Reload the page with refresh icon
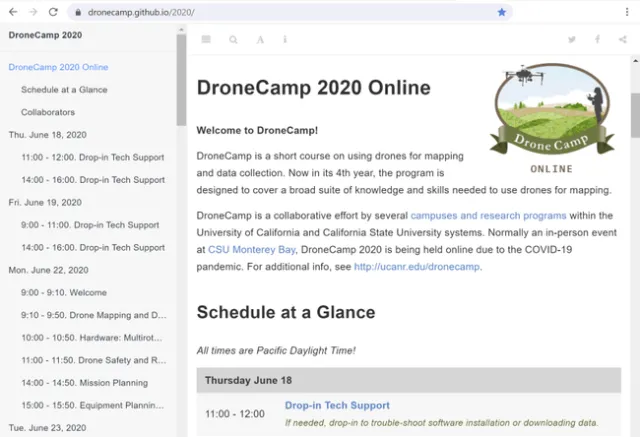 [x=53, y=12]
